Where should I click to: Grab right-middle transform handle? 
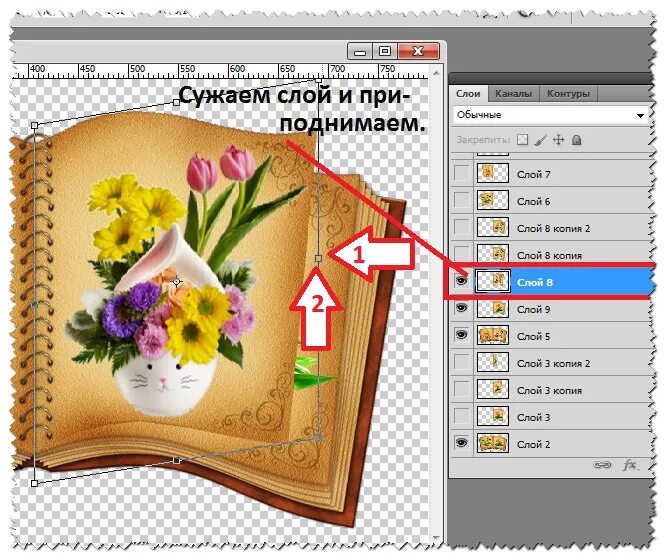pyautogui.click(x=319, y=258)
